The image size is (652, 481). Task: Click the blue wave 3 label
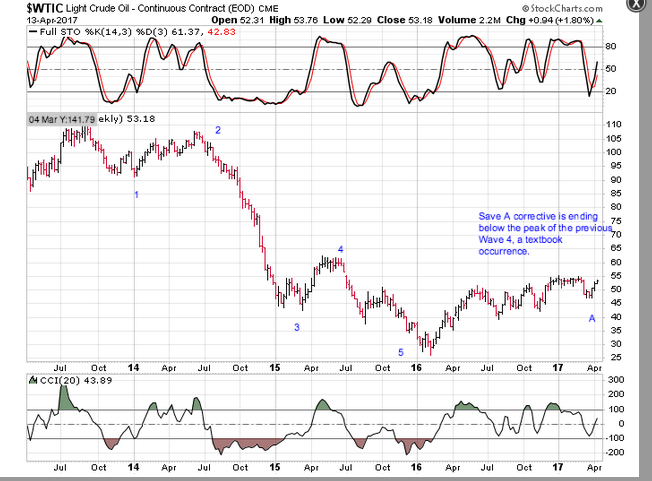pyautogui.click(x=296, y=327)
